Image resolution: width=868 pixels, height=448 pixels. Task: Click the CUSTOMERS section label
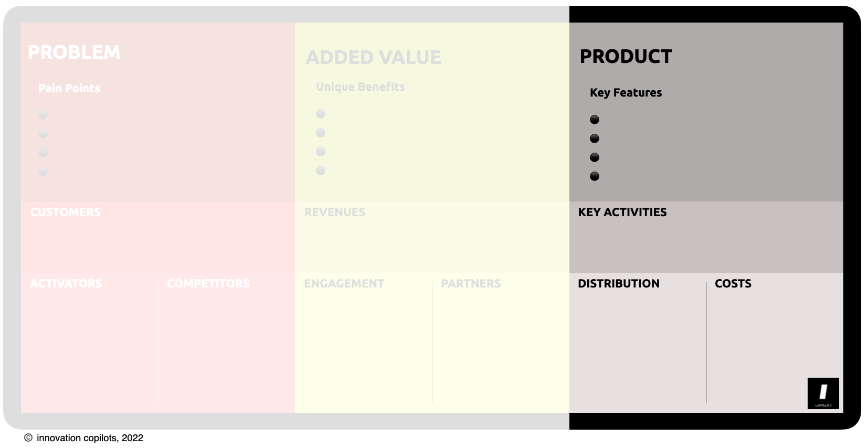pyautogui.click(x=65, y=212)
